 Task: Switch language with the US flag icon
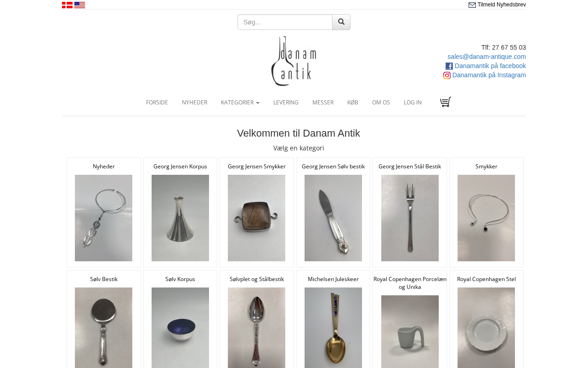(79, 5)
